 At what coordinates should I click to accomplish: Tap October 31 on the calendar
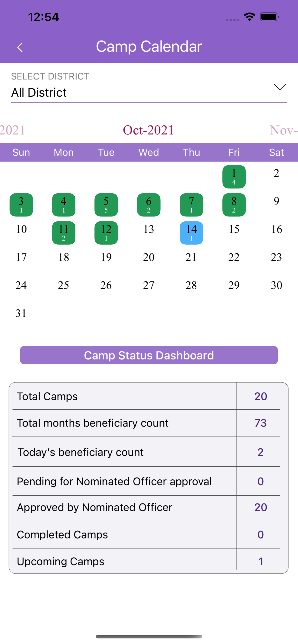point(21,313)
